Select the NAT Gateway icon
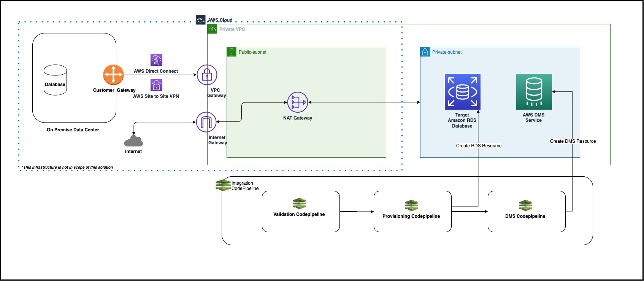This screenshot has height=281, width=644. pos(297,102)
